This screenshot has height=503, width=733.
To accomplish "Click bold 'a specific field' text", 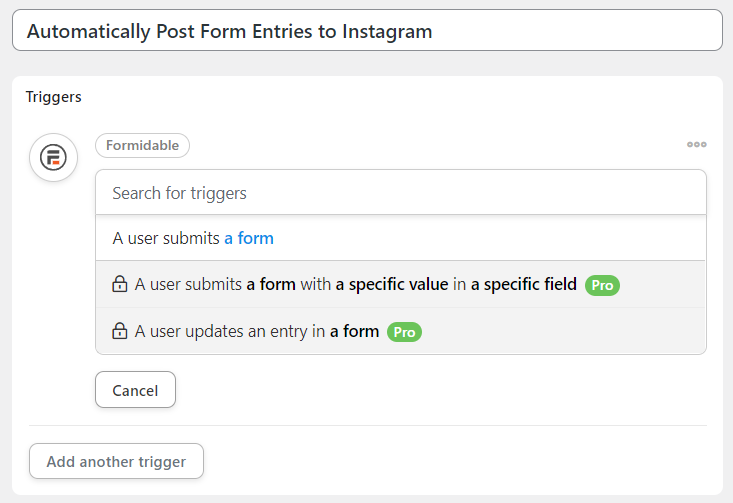I will 524,284.
